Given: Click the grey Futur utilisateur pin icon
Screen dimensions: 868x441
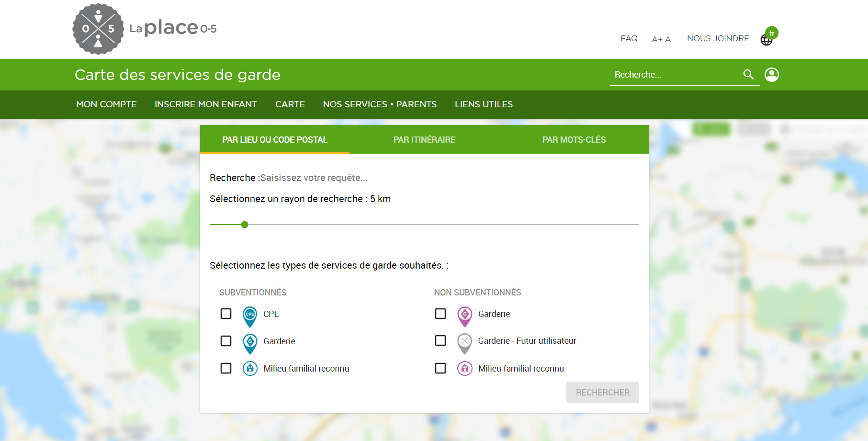Looking at the screenshot, I should coord(465,343).
